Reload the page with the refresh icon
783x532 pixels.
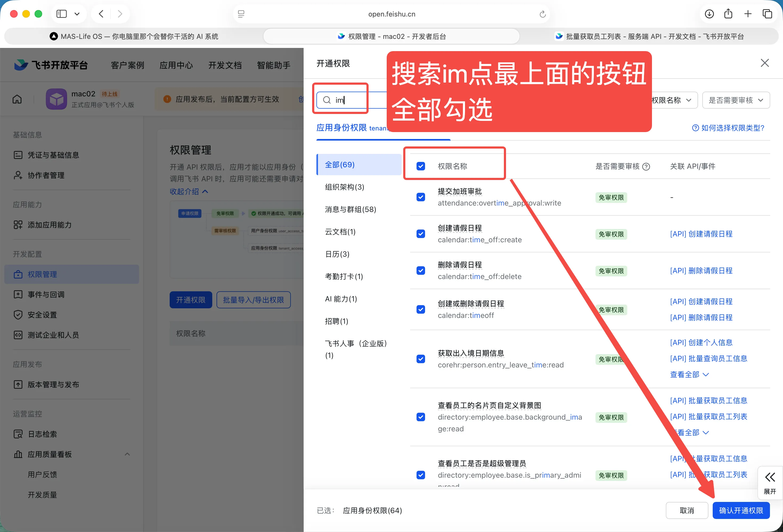543,14
